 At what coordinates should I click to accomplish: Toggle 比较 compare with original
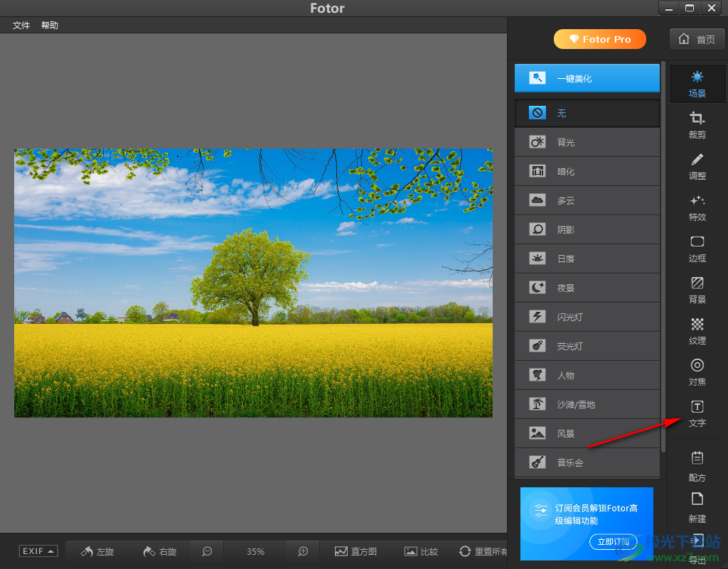coord(421,551)
